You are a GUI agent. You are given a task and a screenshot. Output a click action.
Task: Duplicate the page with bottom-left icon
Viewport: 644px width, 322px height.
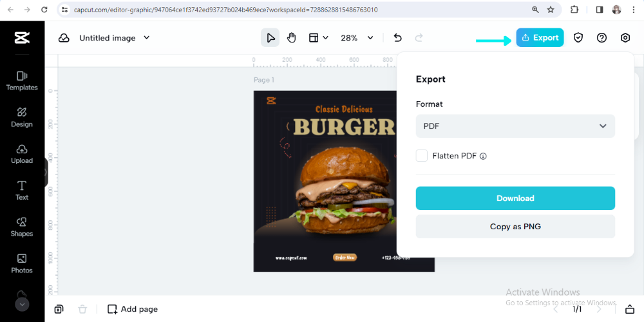pos(59,309)
